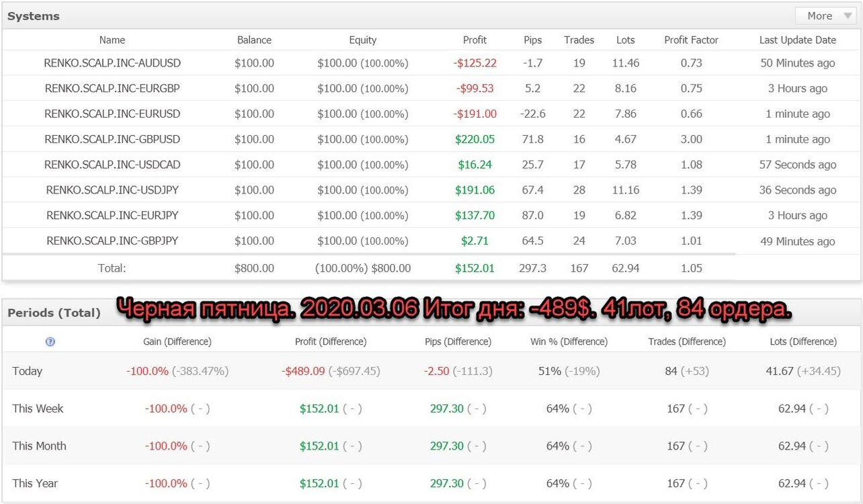Viewport: 863px width, 504px height.
Task: Click the Win % (Difference) column header
Action: 569,341
